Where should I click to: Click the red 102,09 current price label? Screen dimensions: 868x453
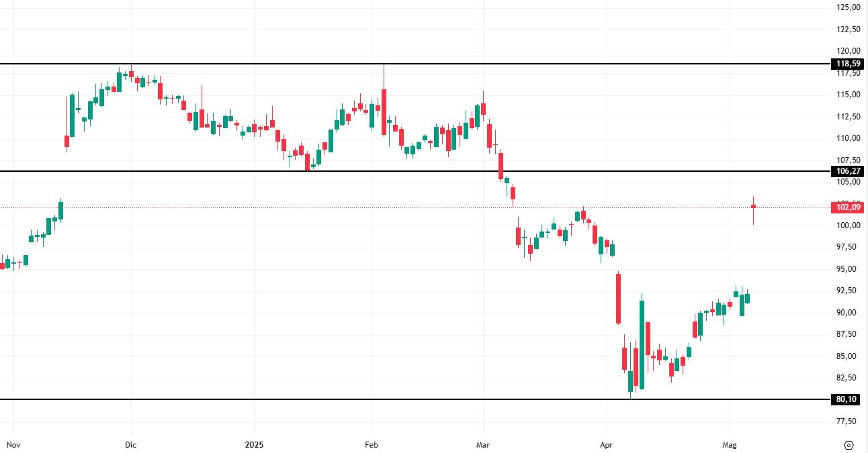tap(848, 207)
